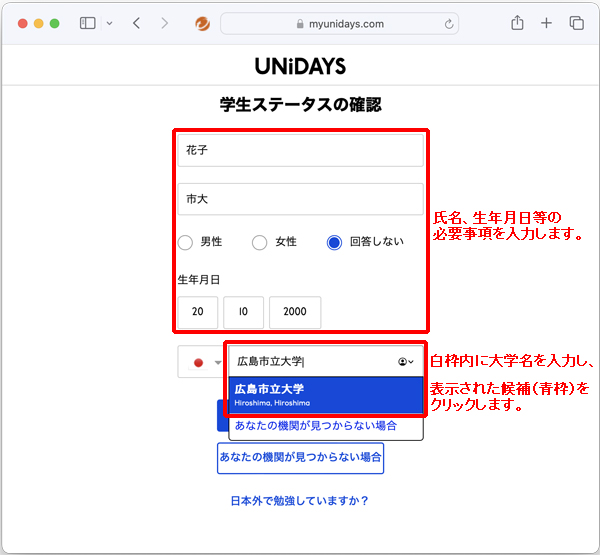The image size is (600, 555).
Task: Minimize window with yellow button
Action: (39, 23)
